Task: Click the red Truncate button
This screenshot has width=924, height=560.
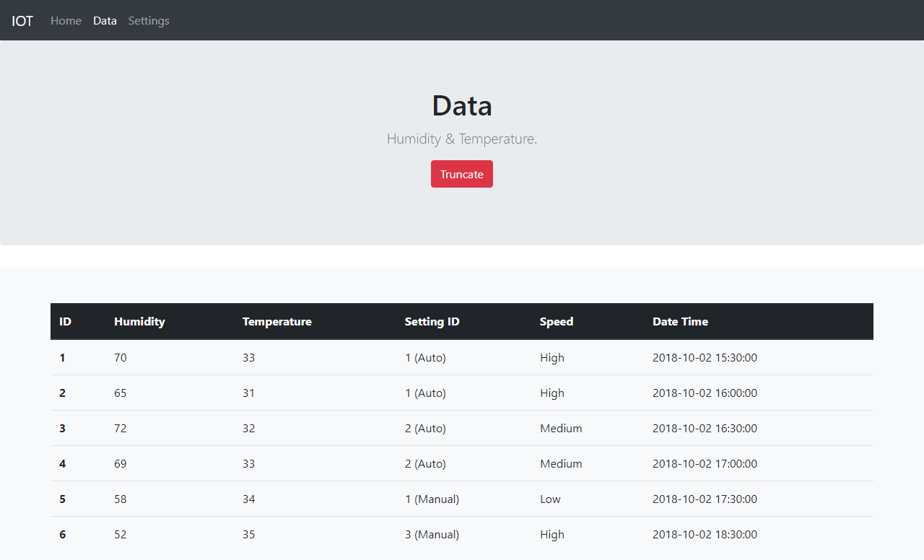Action: coord(462,174)
